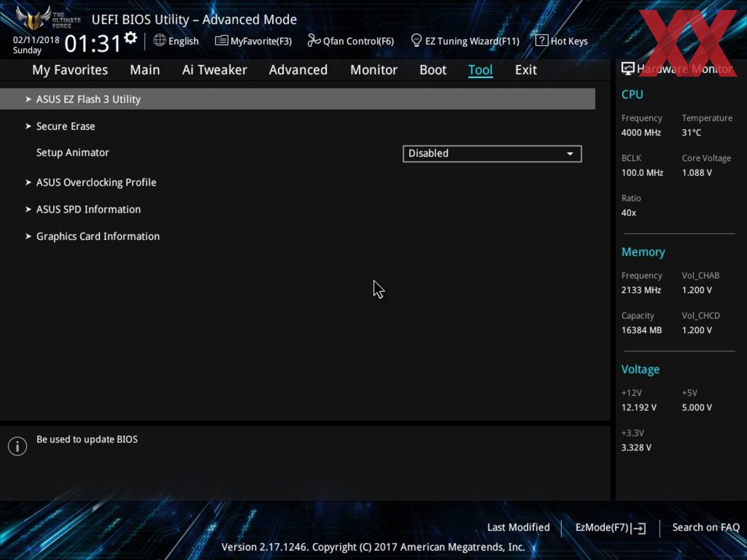
Task: Click the 'Be used to update BIOS' help text
Action: (x=87, y=439)
